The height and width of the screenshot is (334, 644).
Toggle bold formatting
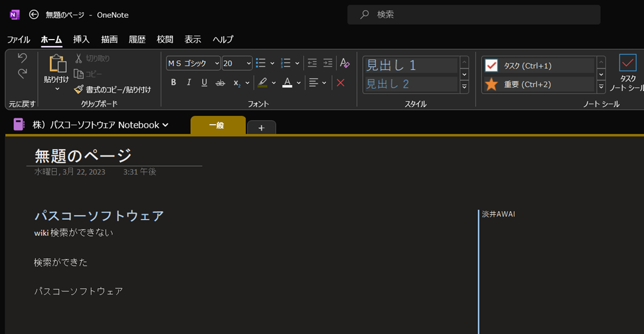point(173,83)
